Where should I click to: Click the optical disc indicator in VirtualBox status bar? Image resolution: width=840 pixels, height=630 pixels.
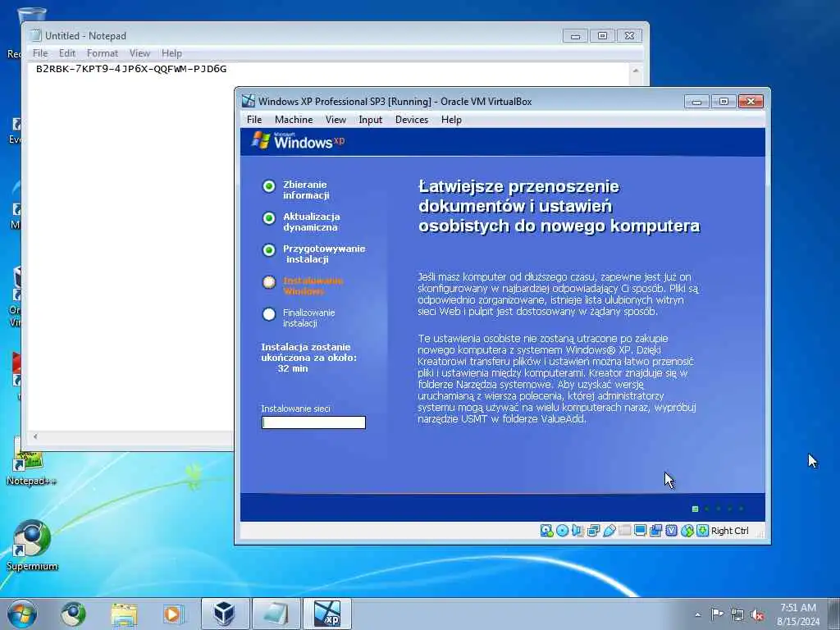point(562,531)
